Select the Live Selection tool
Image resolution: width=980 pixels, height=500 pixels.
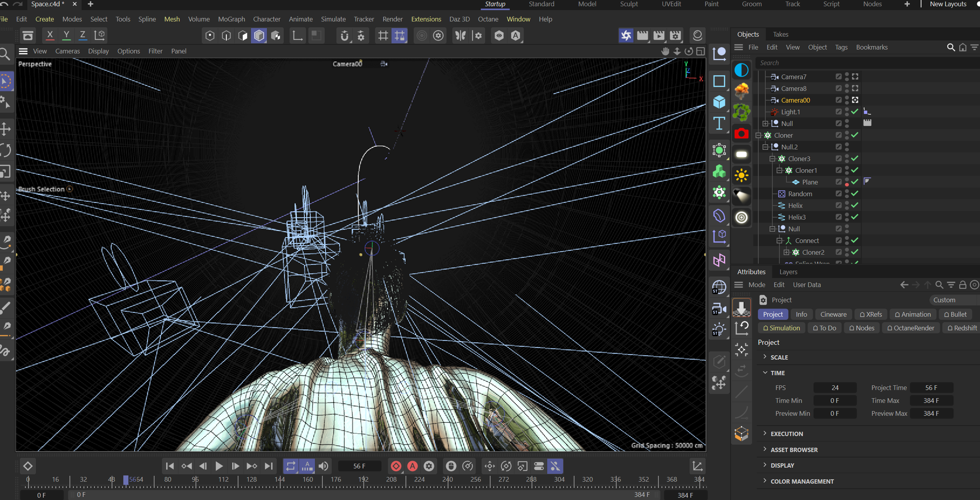[x=5, y=81]
